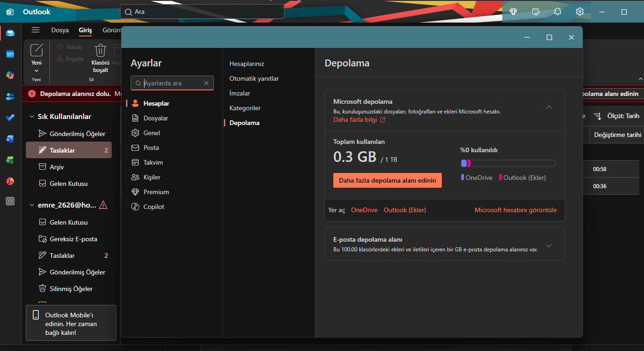Click the Ara search box in title bar
Viewport: 644px width, 351px height.
click(202, 12)
